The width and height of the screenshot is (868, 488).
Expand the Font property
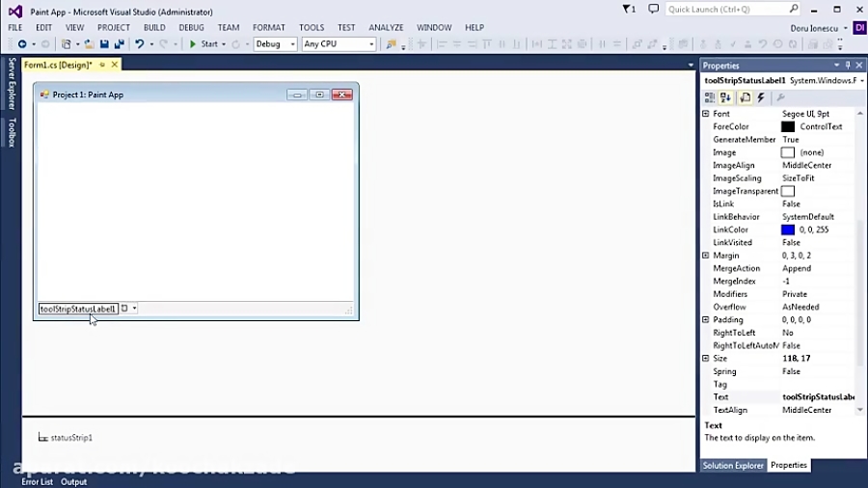pos(706,114)
